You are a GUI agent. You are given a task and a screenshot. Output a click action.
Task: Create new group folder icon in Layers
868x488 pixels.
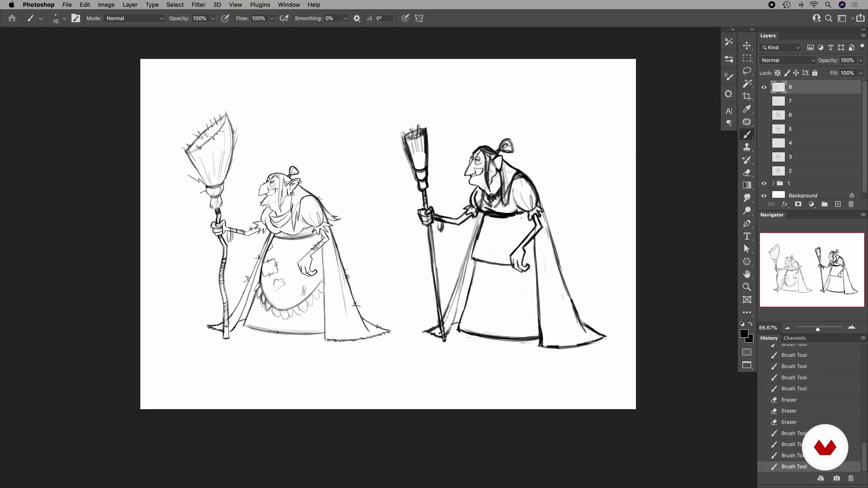(x=824, y=204)
